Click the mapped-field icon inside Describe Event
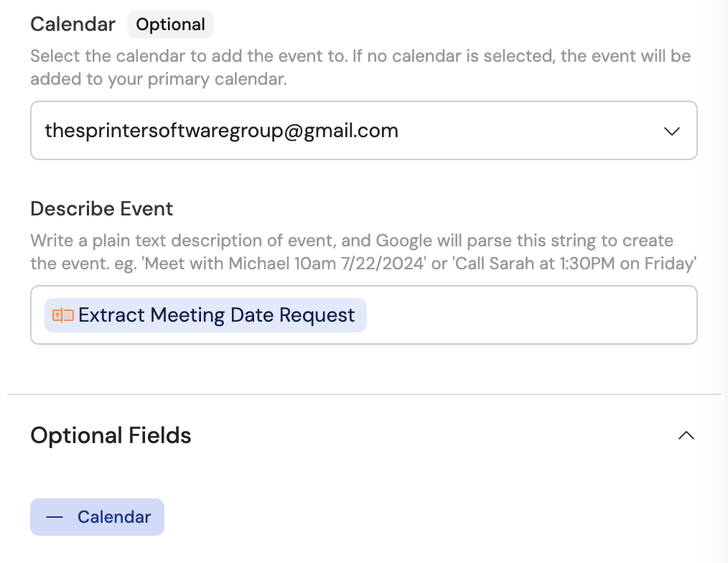This screenshot has height=563, width=728. pyautogui.click(x=62, y=315)
